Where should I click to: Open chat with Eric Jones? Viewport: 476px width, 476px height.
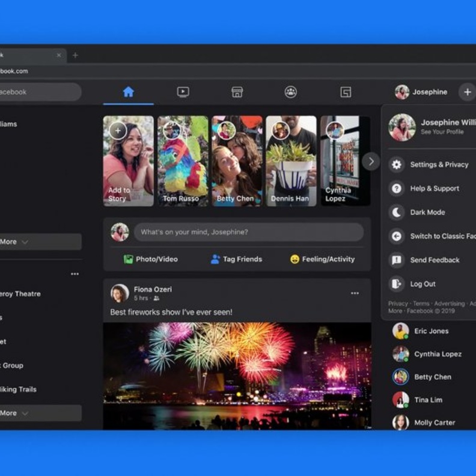click(430, 331)
